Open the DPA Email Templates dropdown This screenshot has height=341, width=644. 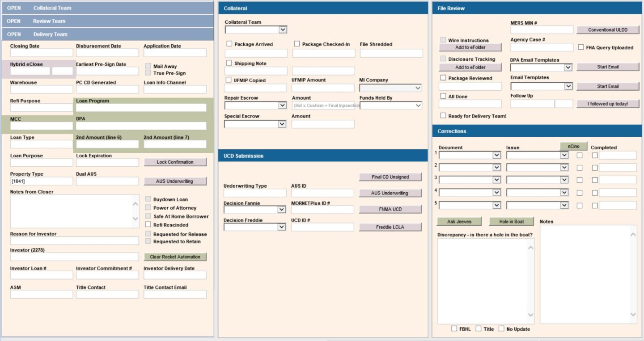tap(568, 67)
